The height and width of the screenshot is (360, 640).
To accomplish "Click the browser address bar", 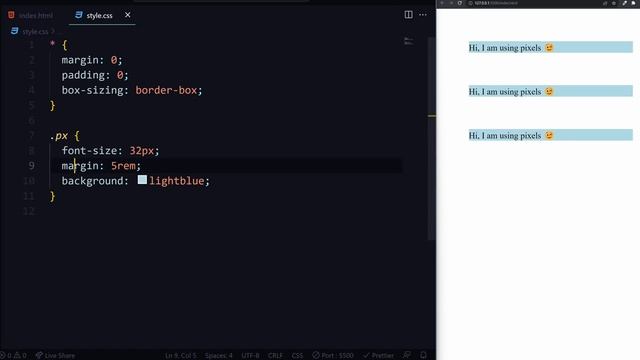I will [533, 3].
